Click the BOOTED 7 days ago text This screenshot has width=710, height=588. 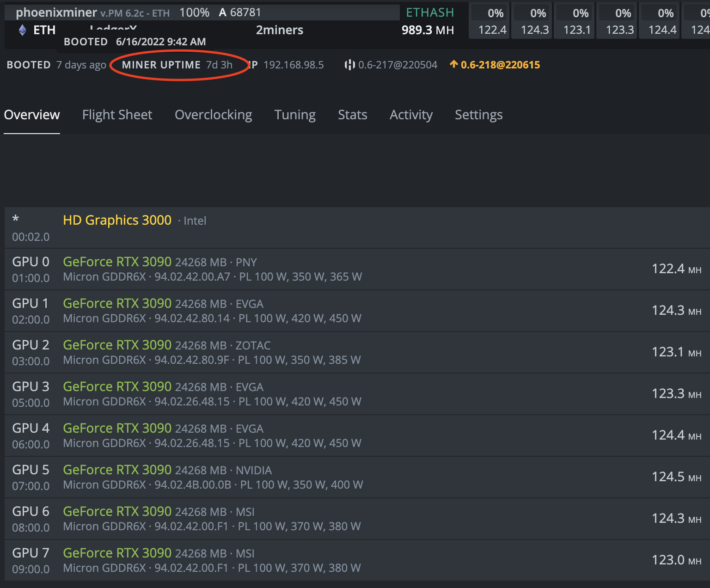point(56,65)
